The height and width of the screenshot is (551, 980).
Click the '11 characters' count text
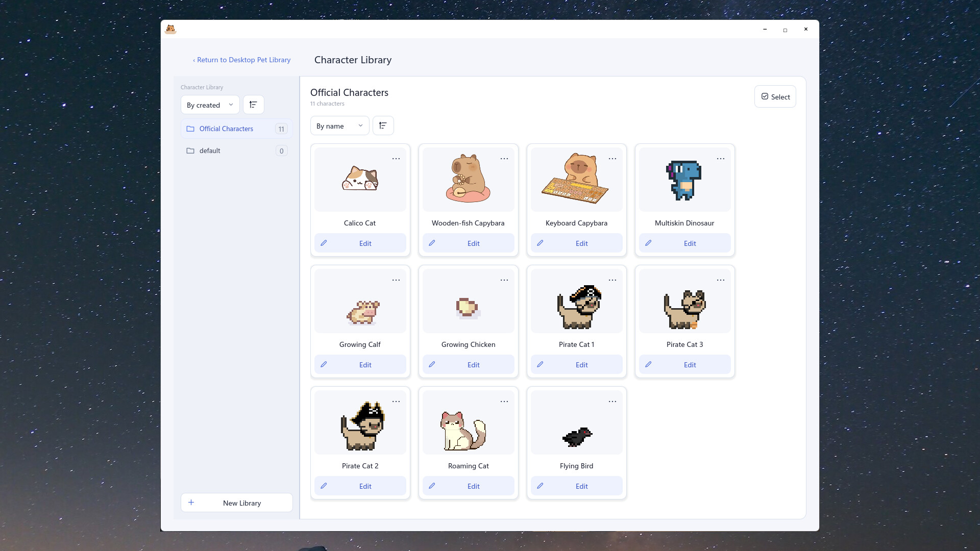click(x=327, y=104)
